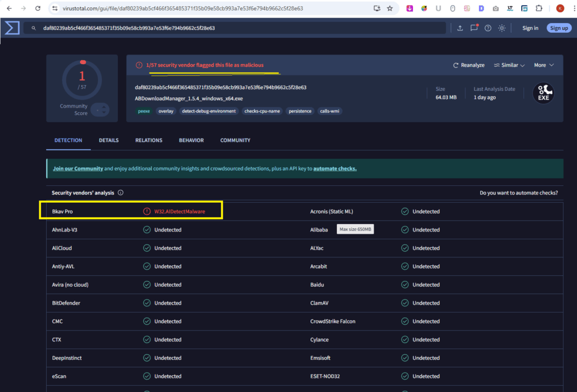
Task: Click the site information icon in address bar
Action: pos(55,8)
